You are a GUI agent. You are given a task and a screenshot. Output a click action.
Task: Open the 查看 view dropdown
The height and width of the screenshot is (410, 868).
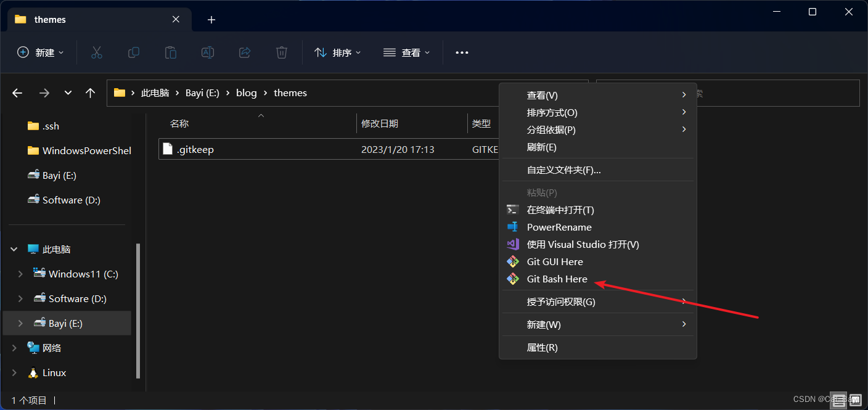click(x=406, y=52)
